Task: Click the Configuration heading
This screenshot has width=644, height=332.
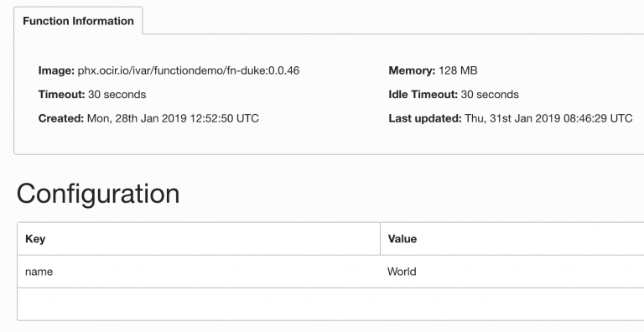Action: 98,193
